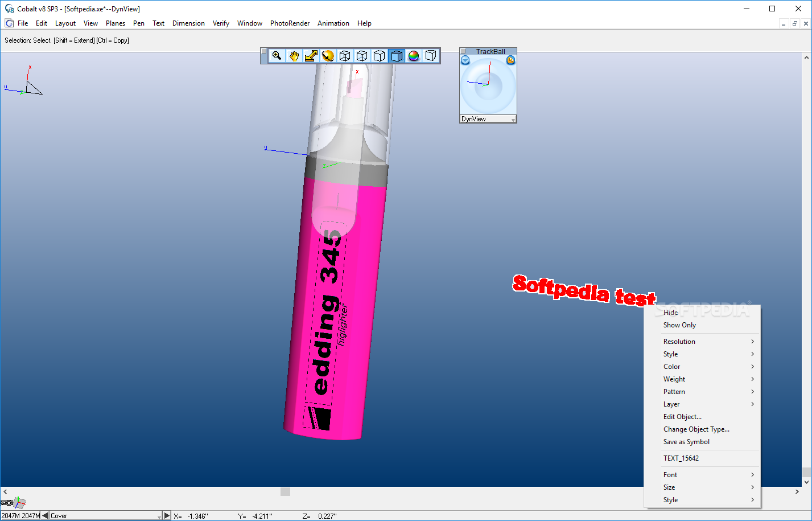Select the rainbow sphere render mode
The height and width of the screenshot is (521, 812).
pos(414,56)
